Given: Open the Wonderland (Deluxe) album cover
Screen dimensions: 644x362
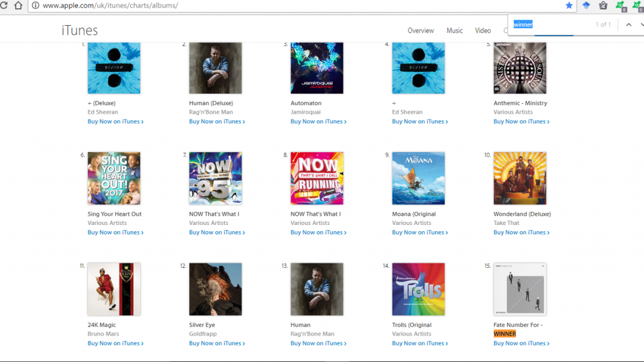Looking at the screenshot, I should tap(519, 178).
